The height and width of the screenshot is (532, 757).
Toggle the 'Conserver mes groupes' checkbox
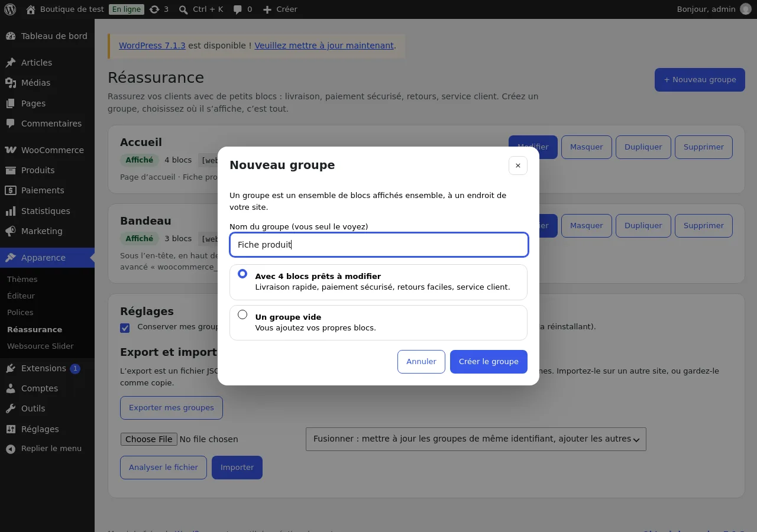[125, 328]
